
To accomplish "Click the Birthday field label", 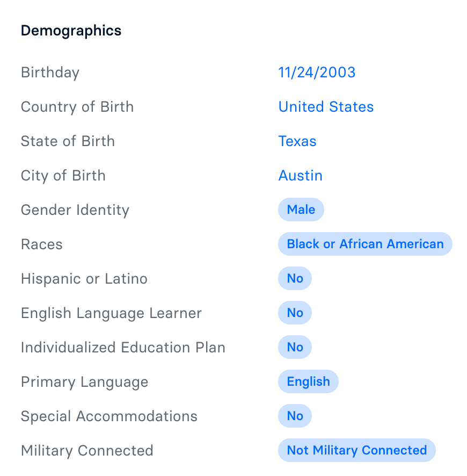I will (50, 73).
